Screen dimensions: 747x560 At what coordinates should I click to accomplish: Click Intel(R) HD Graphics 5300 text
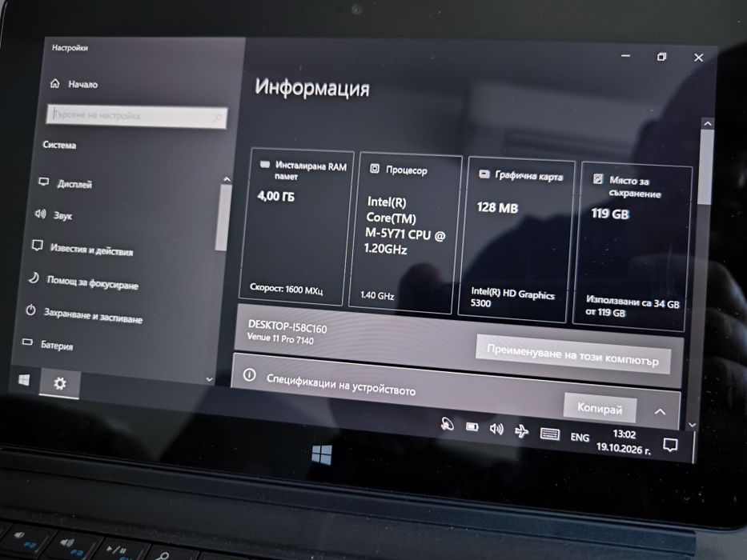pos(512,297)
